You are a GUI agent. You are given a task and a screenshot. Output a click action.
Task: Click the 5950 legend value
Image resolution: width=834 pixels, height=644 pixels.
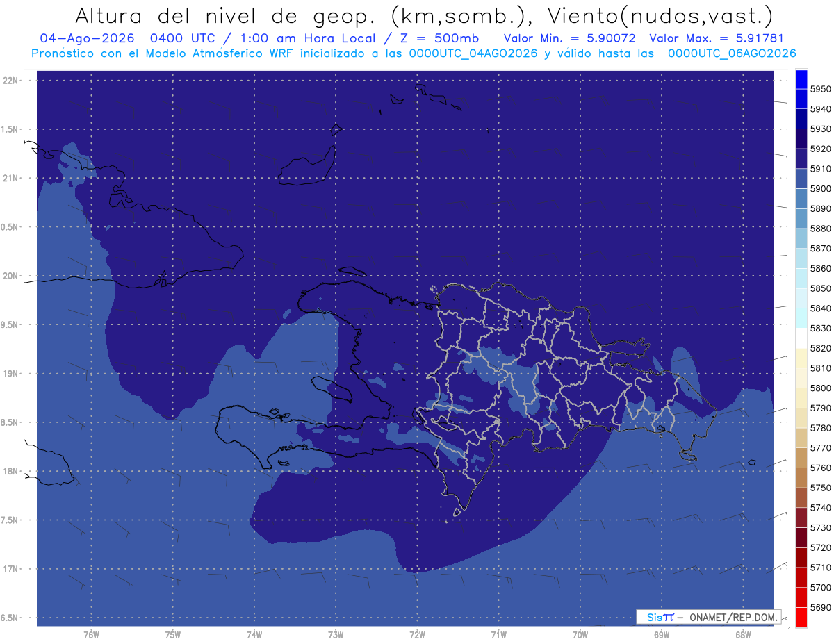tap(820, 89)
